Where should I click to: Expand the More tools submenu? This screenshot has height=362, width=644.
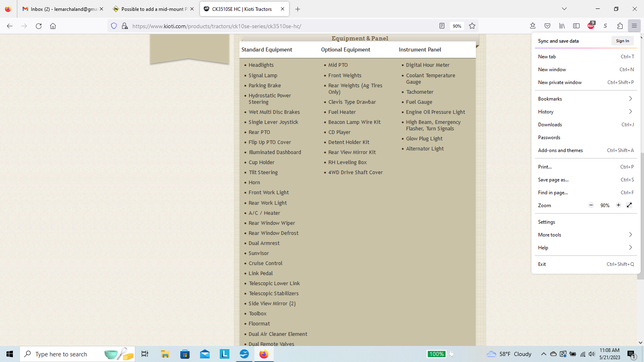coord(586,235)
